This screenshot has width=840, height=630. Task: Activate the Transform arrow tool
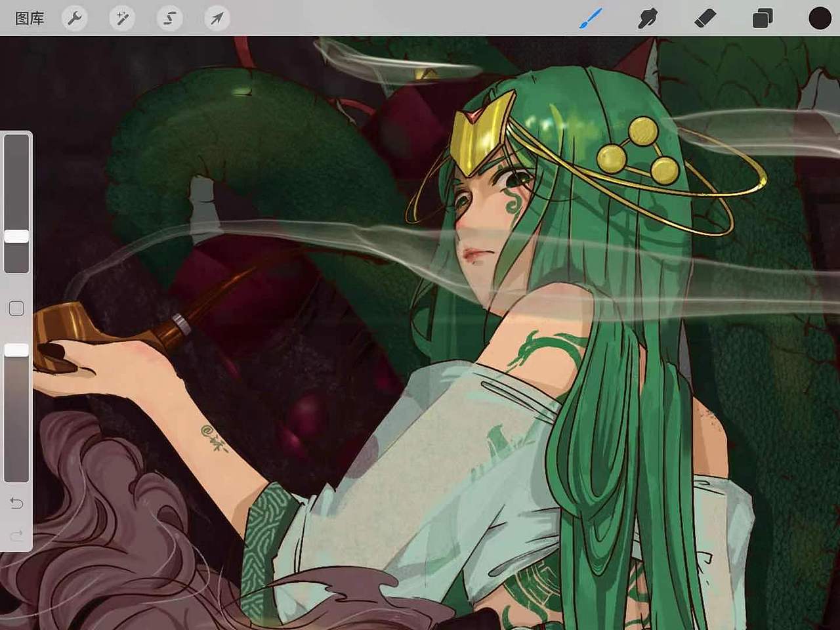point(217,18)
